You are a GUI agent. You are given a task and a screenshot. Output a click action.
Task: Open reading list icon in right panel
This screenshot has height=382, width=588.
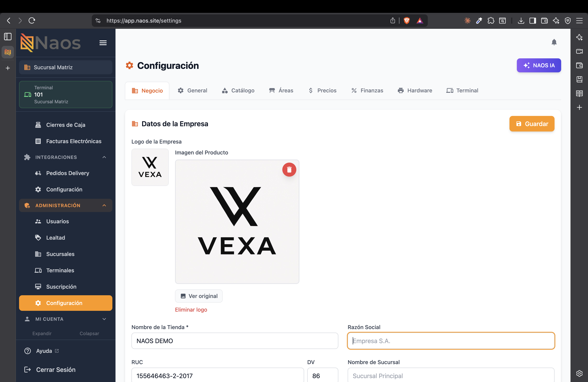(579, 93)
